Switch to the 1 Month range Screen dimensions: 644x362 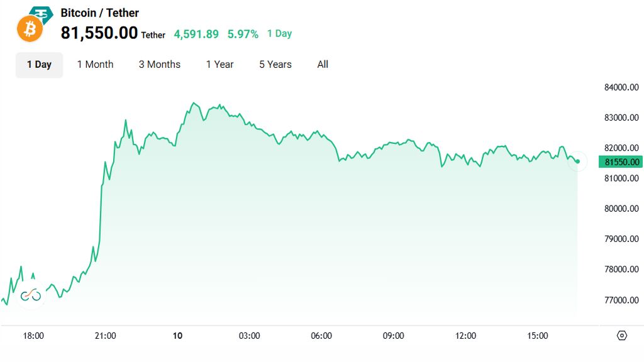[95, 65]
